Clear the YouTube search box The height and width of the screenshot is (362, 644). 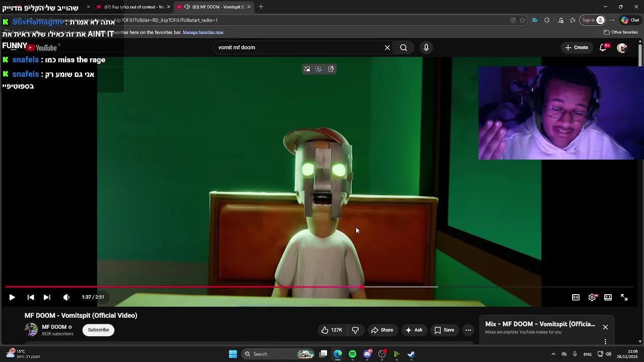pyautogui.click(x=387, y=47)
